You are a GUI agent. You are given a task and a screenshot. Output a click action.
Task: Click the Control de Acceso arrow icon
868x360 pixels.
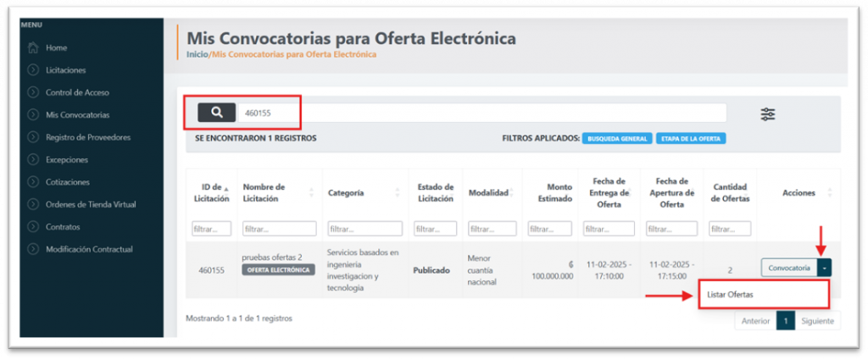point(33,92)
